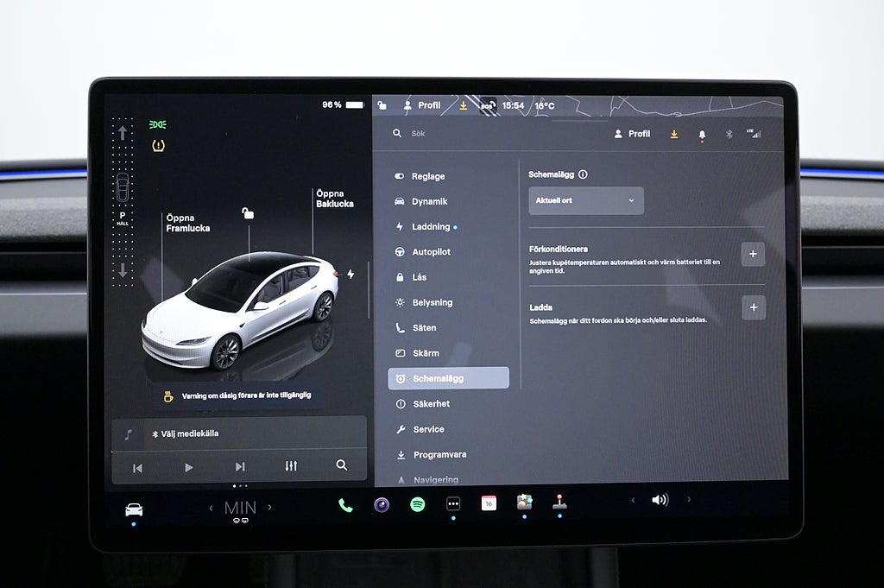Image resolution: width=884 pixels, height=588 pixels.
Task: Show all apps with three-dots icon
Action: click(x=453, y=504)
